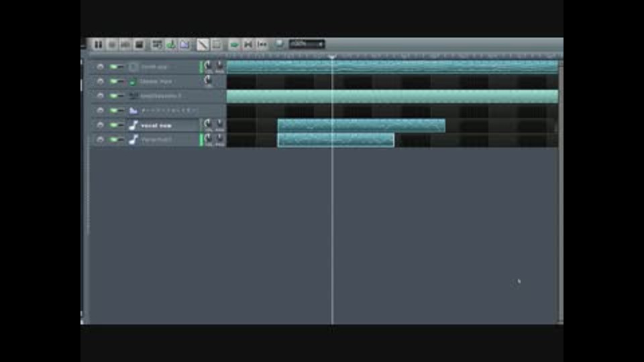
Task: Open the first track's gear actions menu
Action: coord(100,66)
